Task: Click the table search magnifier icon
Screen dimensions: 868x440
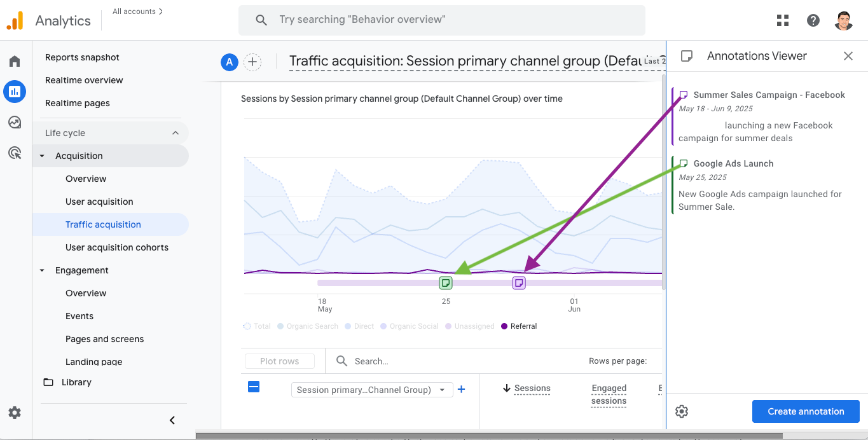Action: click(341, 361)
